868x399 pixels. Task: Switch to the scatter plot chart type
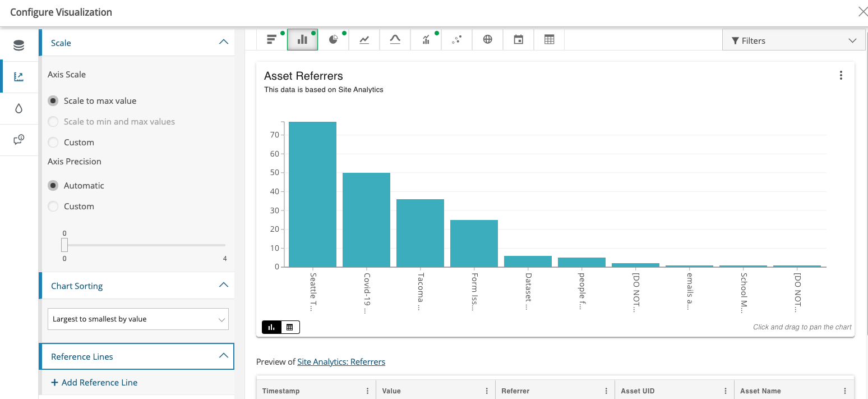click(457, 40)
